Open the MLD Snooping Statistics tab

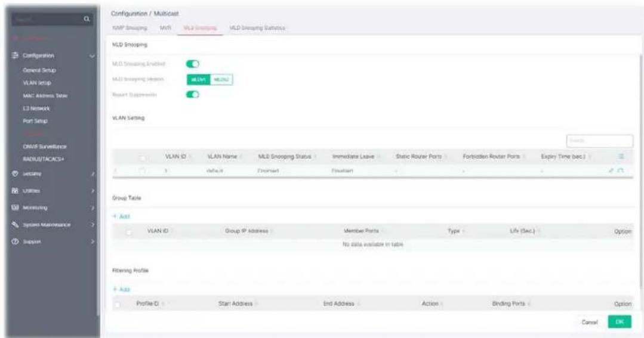tap(257, 28)
